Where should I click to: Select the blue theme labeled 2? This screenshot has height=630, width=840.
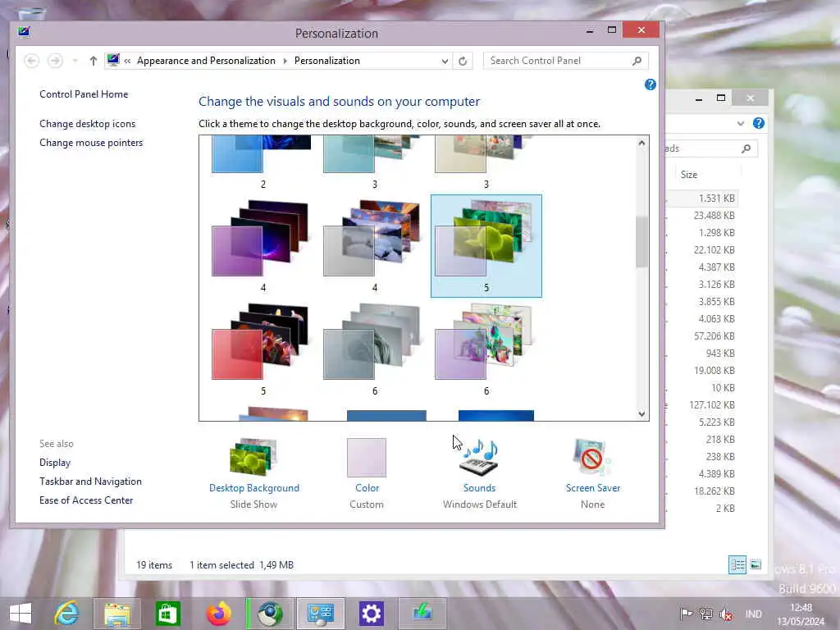tap(262, 161)
